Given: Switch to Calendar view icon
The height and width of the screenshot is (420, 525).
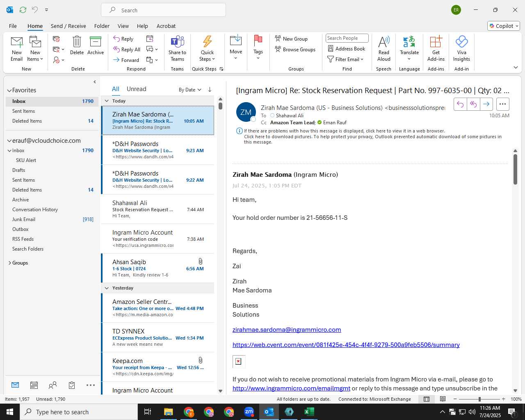Looking at the screenshot, I should coord(34,385).
